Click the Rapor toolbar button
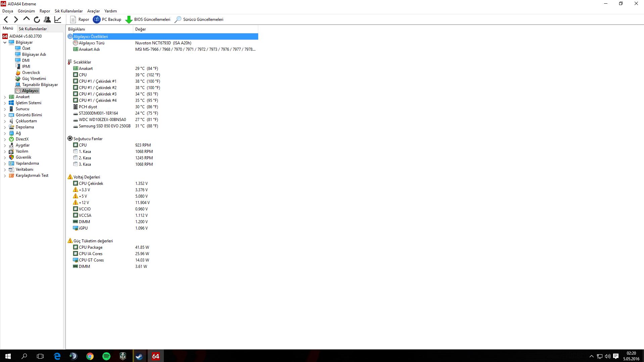644x362 pixels. pos(80,19)
